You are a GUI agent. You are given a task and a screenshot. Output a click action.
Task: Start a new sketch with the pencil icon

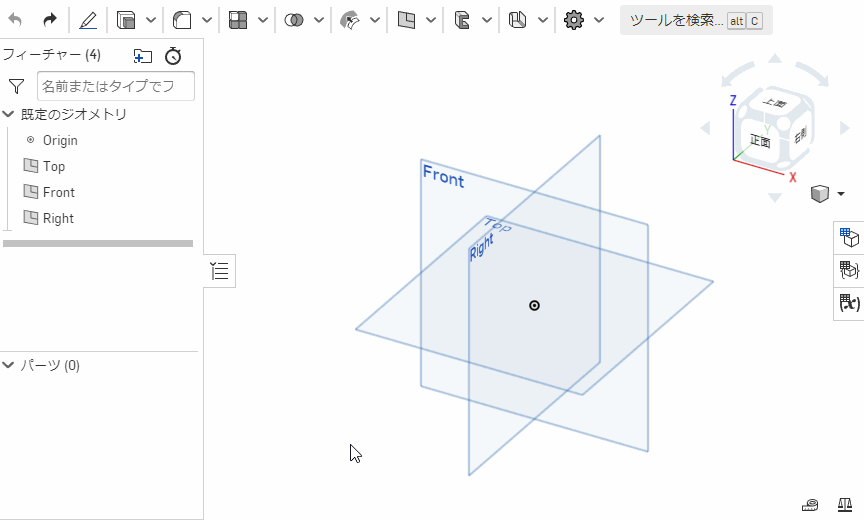coord(88,20)
